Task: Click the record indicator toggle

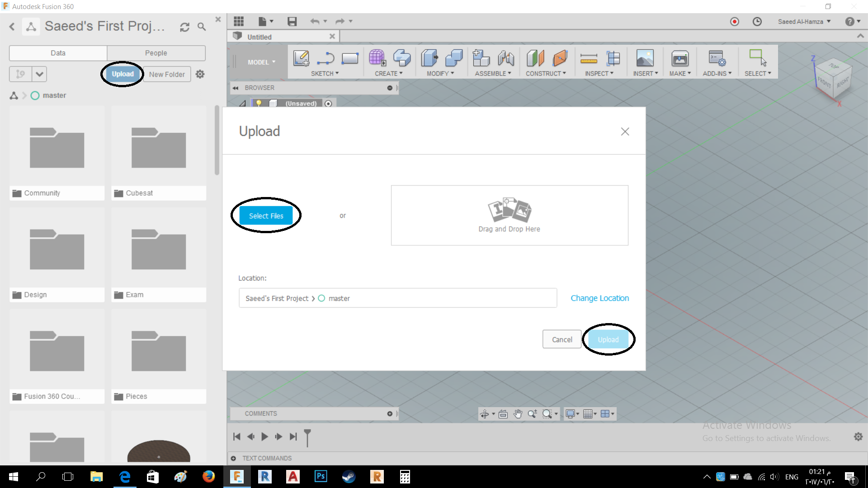Action: (x=735, y=21)
